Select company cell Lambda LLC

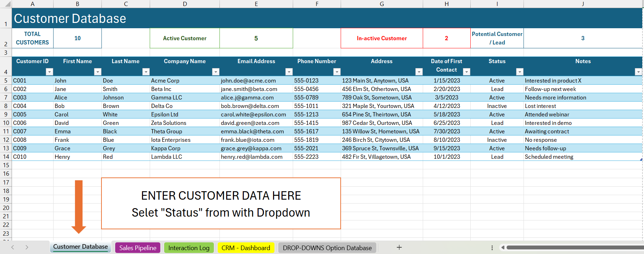(x=185, y=157)
